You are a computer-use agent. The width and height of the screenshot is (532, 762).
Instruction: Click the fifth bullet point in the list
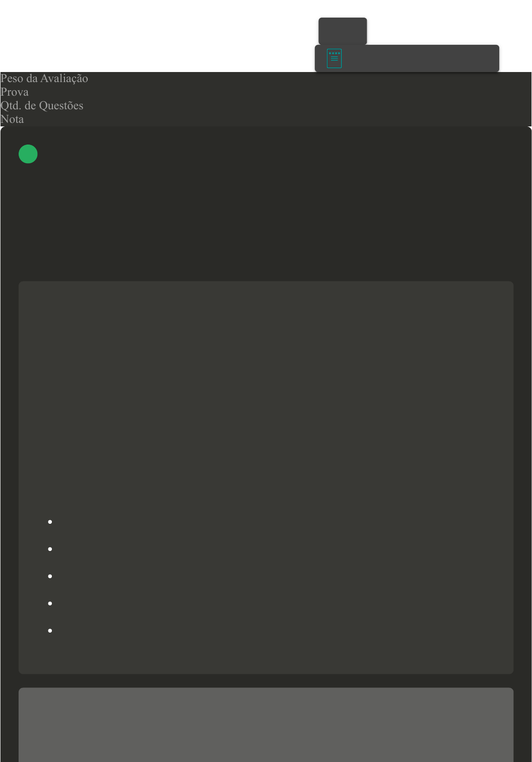coord(50,631)
